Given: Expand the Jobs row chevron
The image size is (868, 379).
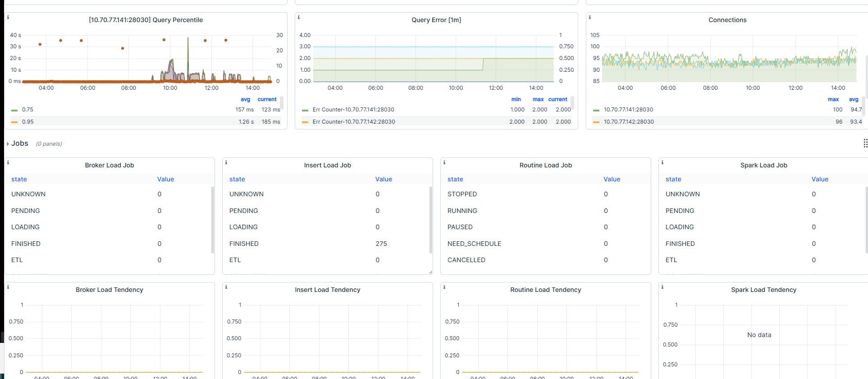Looking at the screenshot, I should [x=8, y=144].
